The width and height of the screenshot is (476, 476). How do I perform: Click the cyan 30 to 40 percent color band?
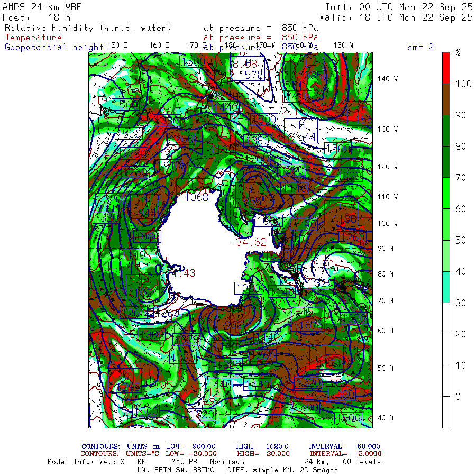click(x=446, y=287)
